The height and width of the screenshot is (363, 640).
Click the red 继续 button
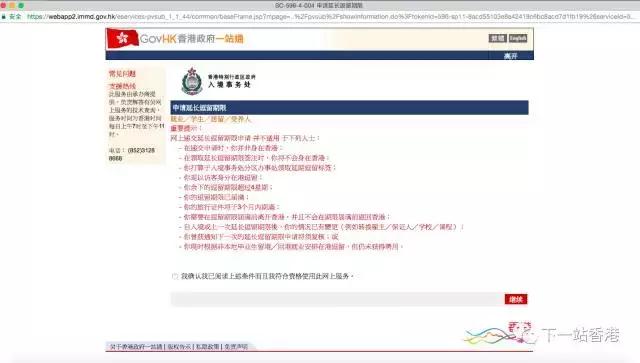click(516, 299)
